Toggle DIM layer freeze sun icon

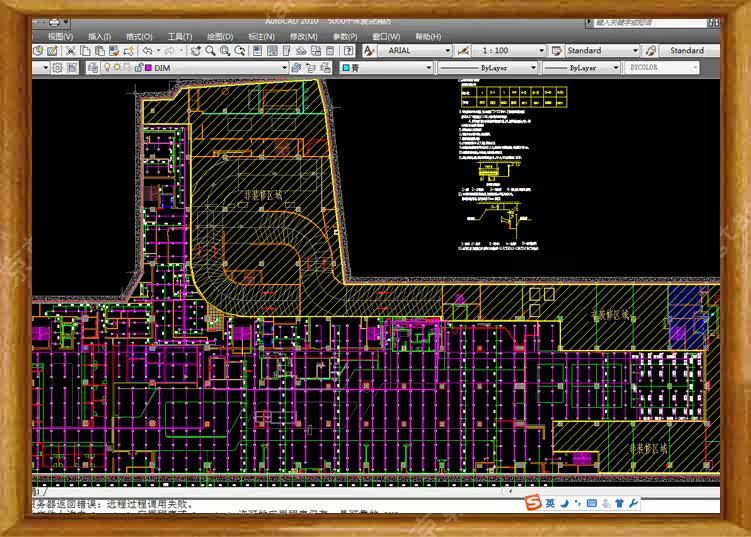(116, 68)
